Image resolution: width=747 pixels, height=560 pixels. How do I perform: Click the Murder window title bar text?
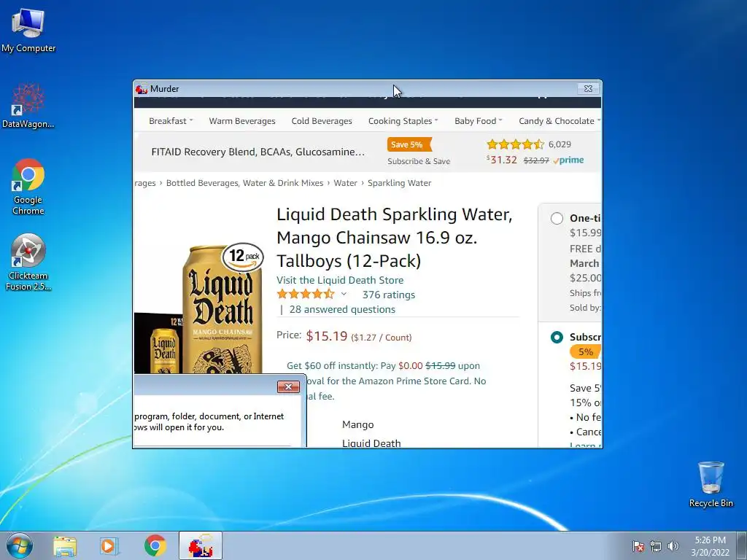pos(164,89)
